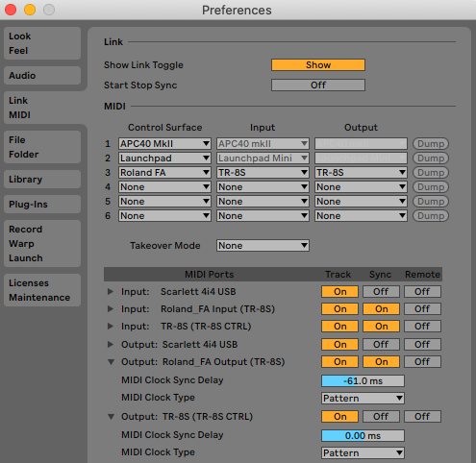Open Control Surface 4 None dropdown

pyautogui.click(x=164, y=187)
